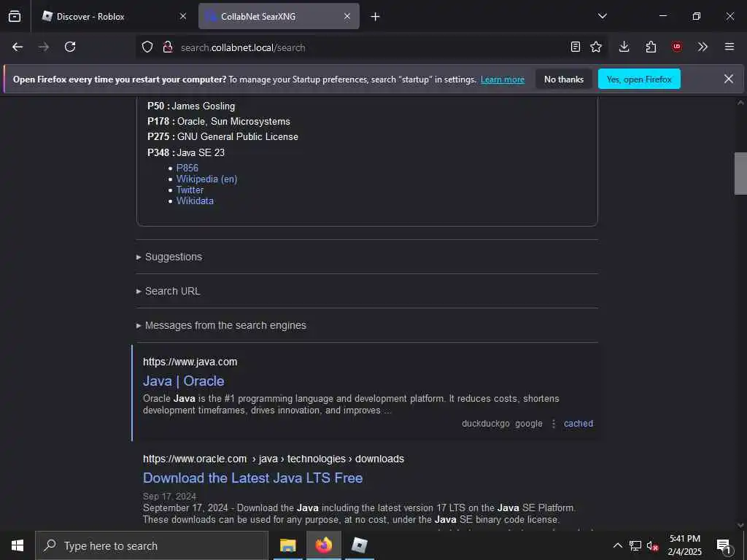This screenshot has height=560, width=747.
Task: Open the Firefox View button
Action: (15, 17)
